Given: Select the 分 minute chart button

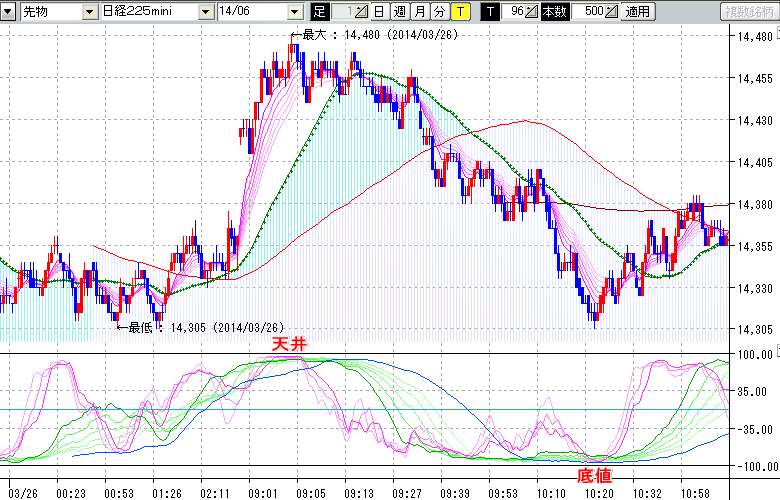Looking at the screenshot, I should tap(439, 12).
